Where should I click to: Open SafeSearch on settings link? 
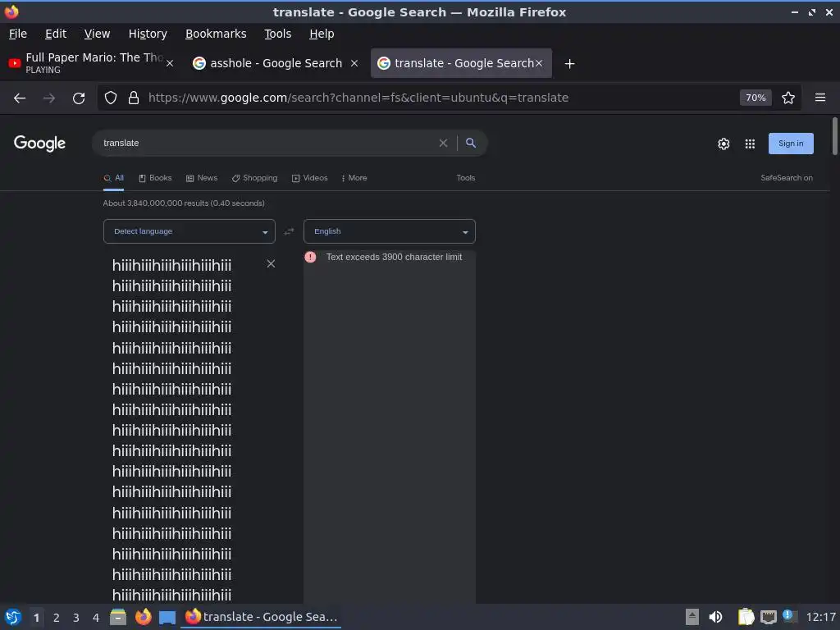(787, 178)
